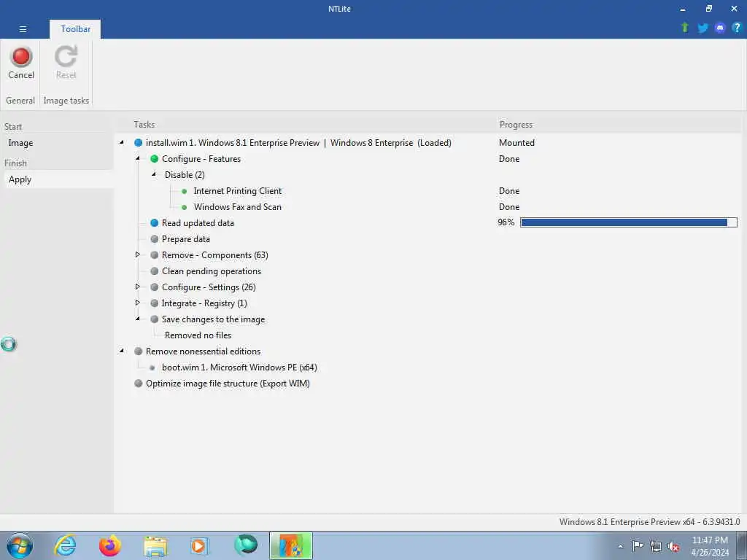The width and height of the screenshot is (747, 560).
Task: Expand the Configure - Settings (26) node
Action: point(138,287)
